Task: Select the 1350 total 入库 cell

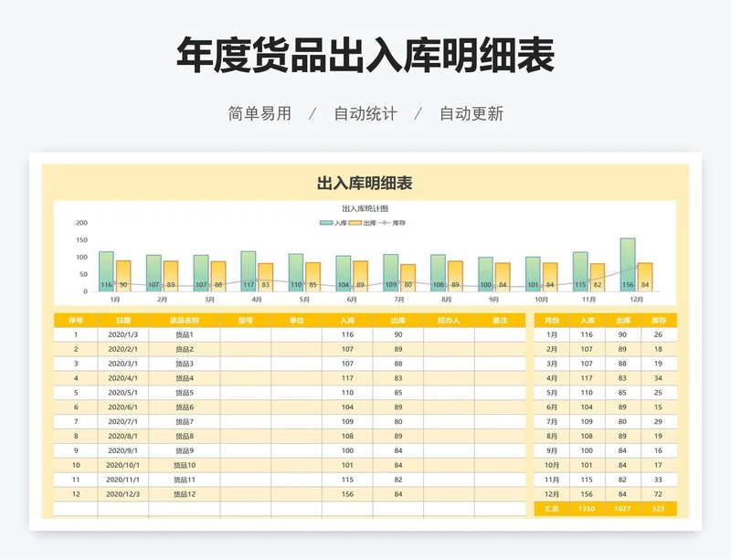Action: 587,509
